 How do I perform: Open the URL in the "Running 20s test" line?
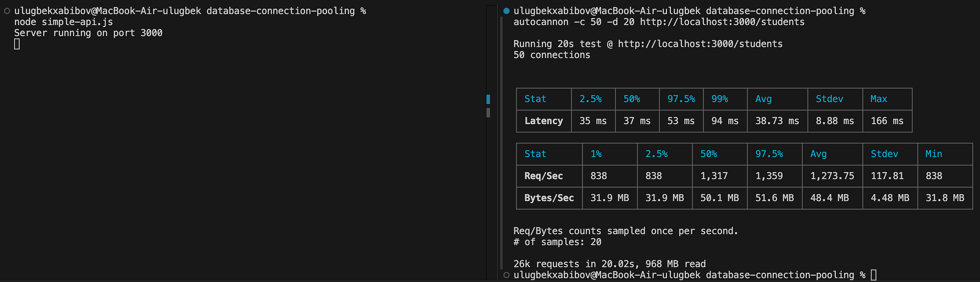pyautogui.click(x=700, y=44)
